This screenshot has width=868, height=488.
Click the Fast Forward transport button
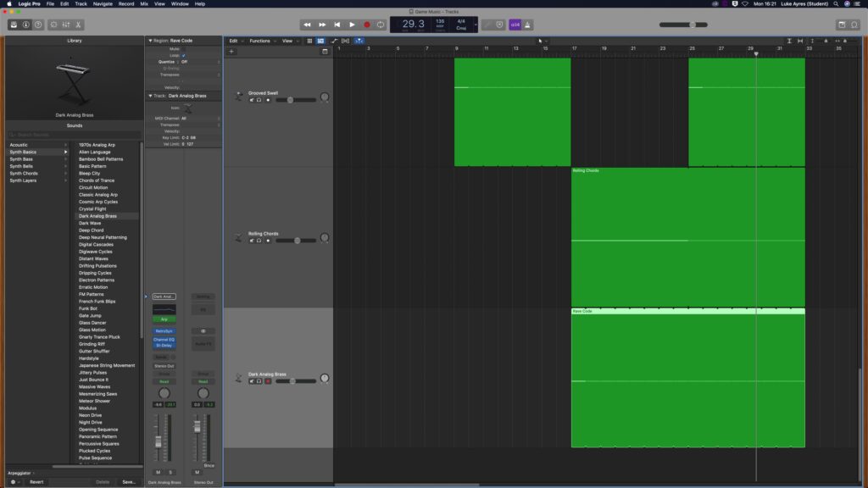tap(322, 25)
